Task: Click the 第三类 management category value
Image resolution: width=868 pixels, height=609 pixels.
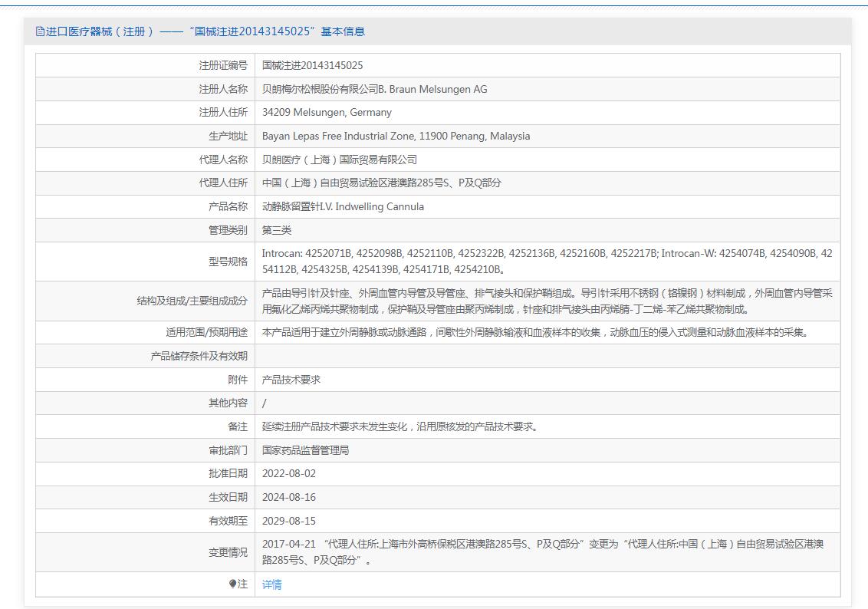Action: 277,230
